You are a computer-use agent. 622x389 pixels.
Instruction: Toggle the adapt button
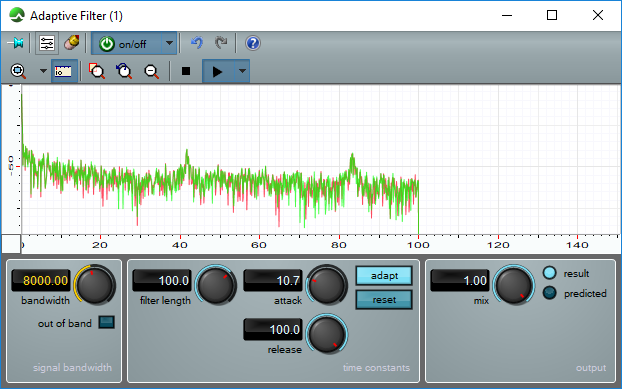[384, 276]
